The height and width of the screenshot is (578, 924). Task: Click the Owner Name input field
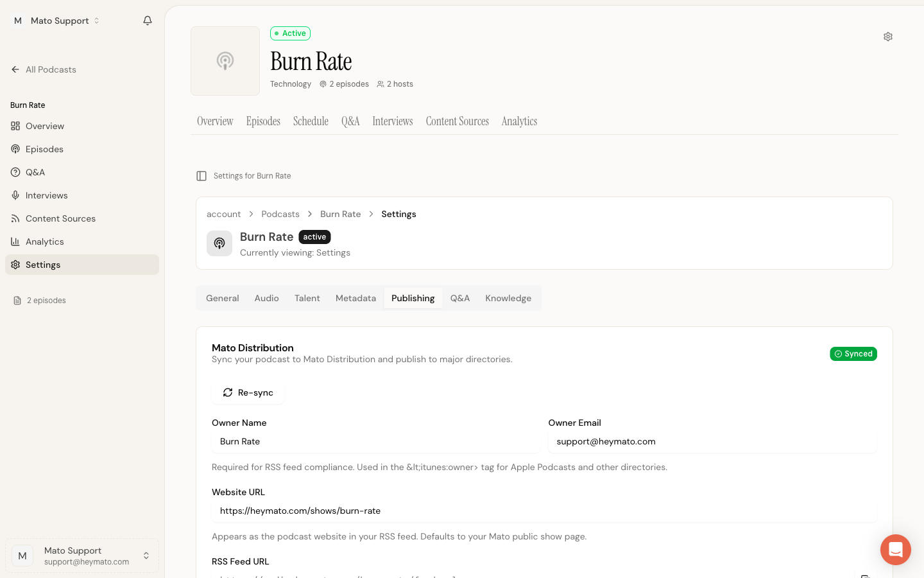(376, 441)
